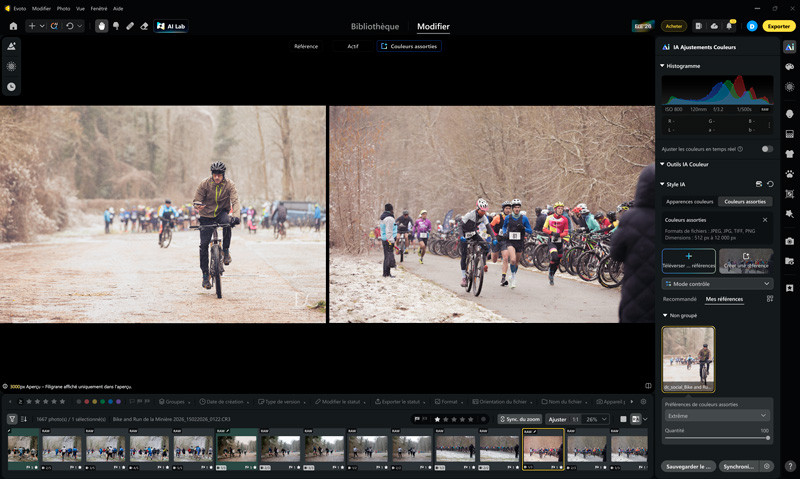This screenshot has width=800, height=479.
Task: Open the Date de création filter dropdown
Action: click(x=224, y=402)
